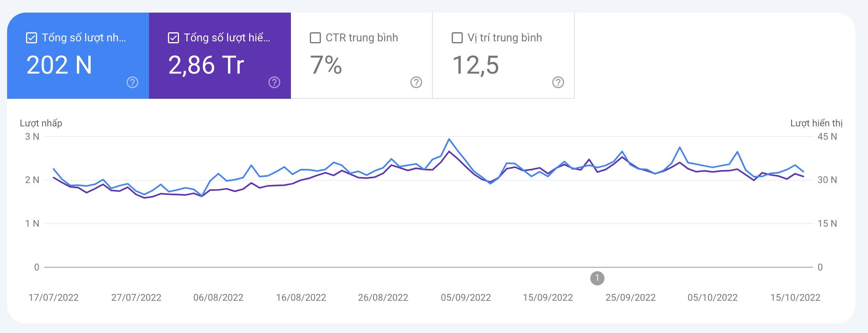Click the 15/10/2022 date axis label
The width and height of the screenshot is (868, 333).
795,298
